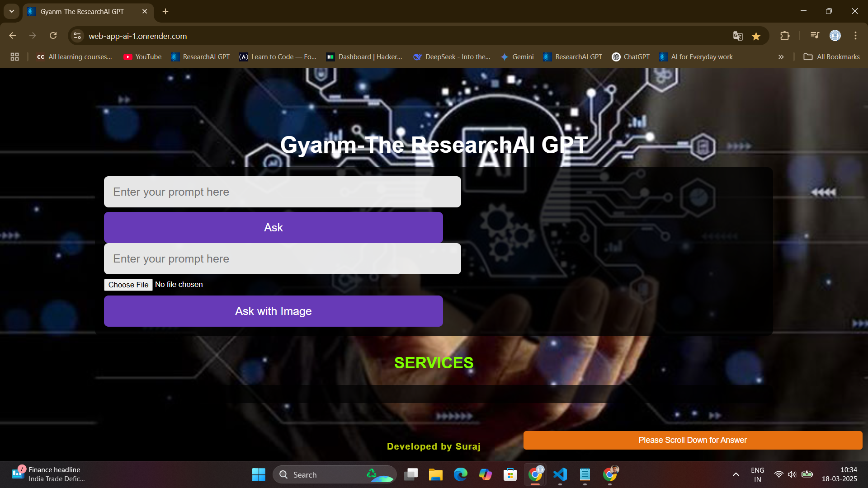The width and height of the screenshot is (868, 488).
Task: Open the apps grid icon in bookmarks bar
Action: [x=14, y=57]
